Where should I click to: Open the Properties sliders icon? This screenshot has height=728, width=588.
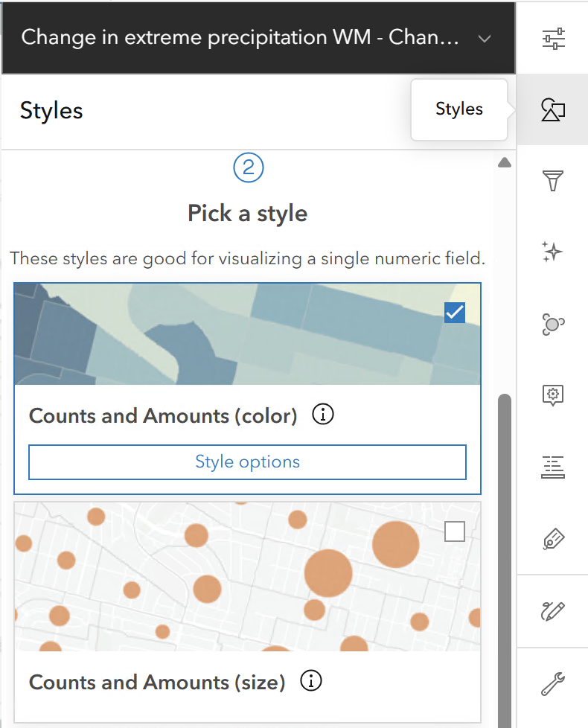pos(553,38)
